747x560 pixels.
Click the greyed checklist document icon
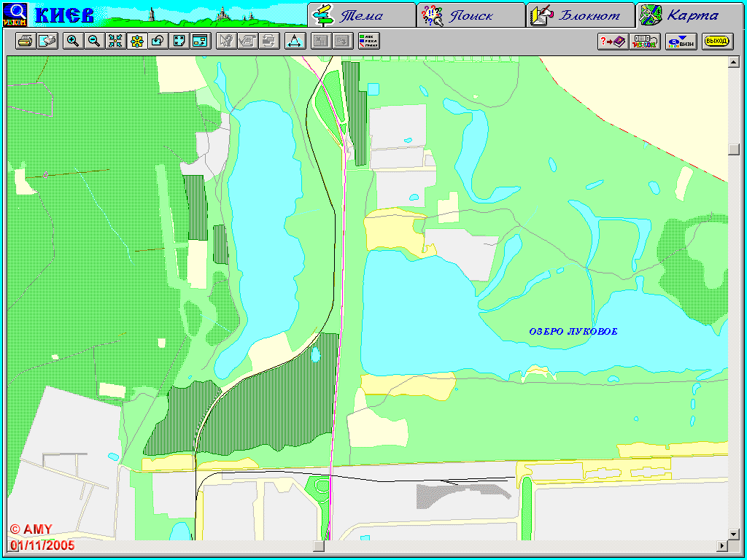click(248, 41)
